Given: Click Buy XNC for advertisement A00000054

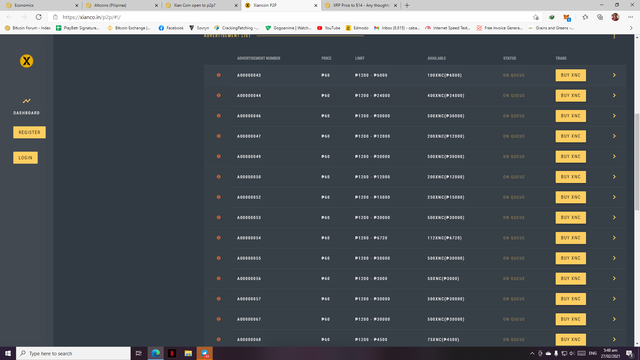Looking at the screenshot, I should point(570,238).
